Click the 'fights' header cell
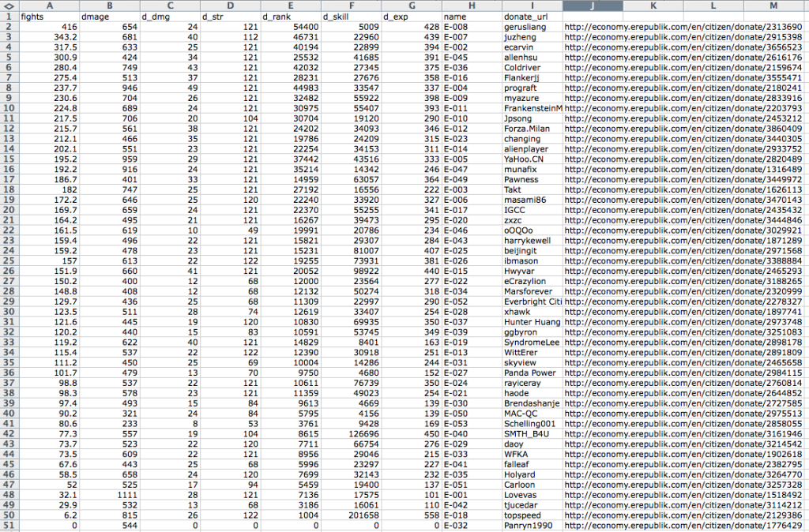Screen dimensions: 809x532 pyautogui.click(x=49, y=16)
